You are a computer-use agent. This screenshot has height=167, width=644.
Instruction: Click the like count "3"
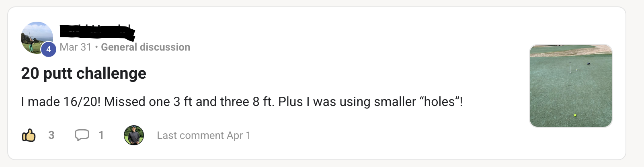coord(51,135)
